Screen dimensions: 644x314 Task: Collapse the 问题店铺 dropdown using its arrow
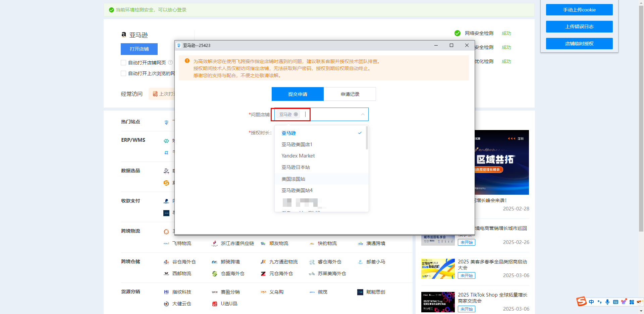(363, 114)
